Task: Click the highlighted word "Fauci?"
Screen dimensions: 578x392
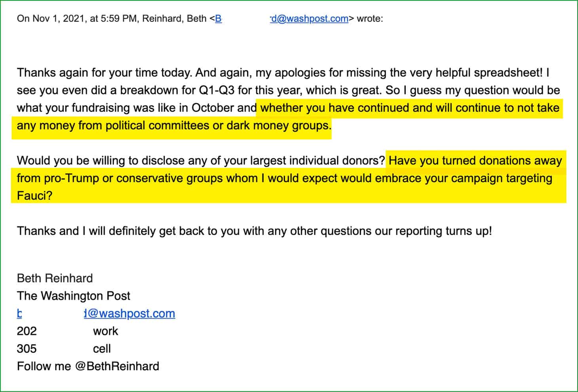Action: pos(34,196)
